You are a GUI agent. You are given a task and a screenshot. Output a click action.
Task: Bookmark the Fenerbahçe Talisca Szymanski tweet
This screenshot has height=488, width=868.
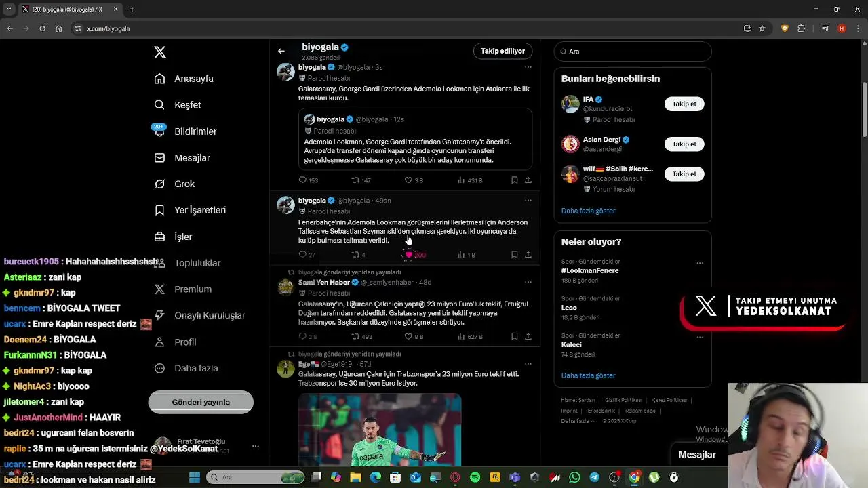pos(515,255)
